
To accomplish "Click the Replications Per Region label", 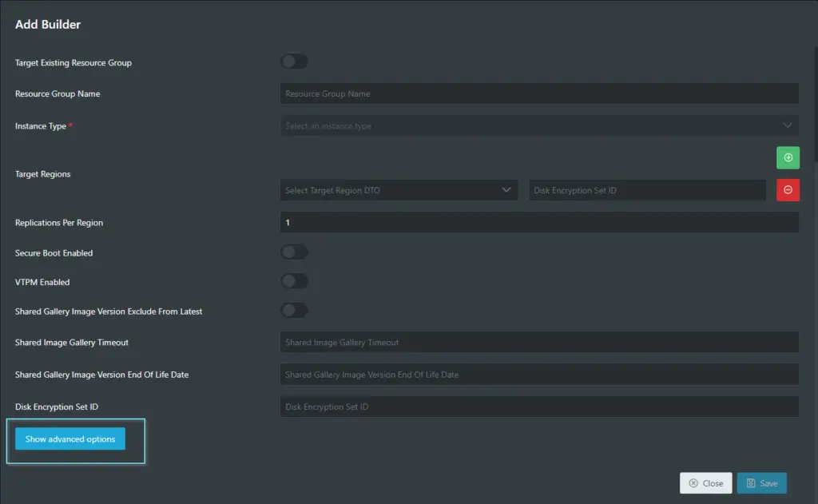I will (59, 222).
